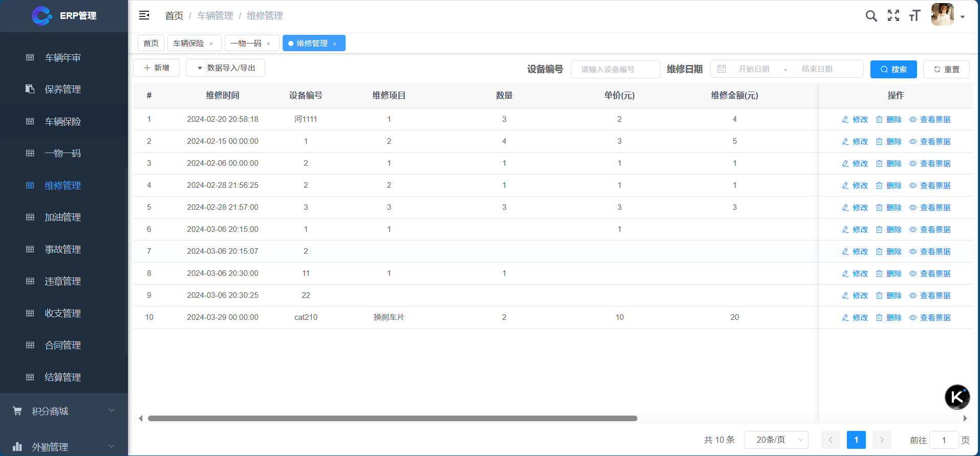Click the 车辆年审 sidebar icon
Image resolution: width=980 pixels, height=456 pixels.
[x=30, y=57]
